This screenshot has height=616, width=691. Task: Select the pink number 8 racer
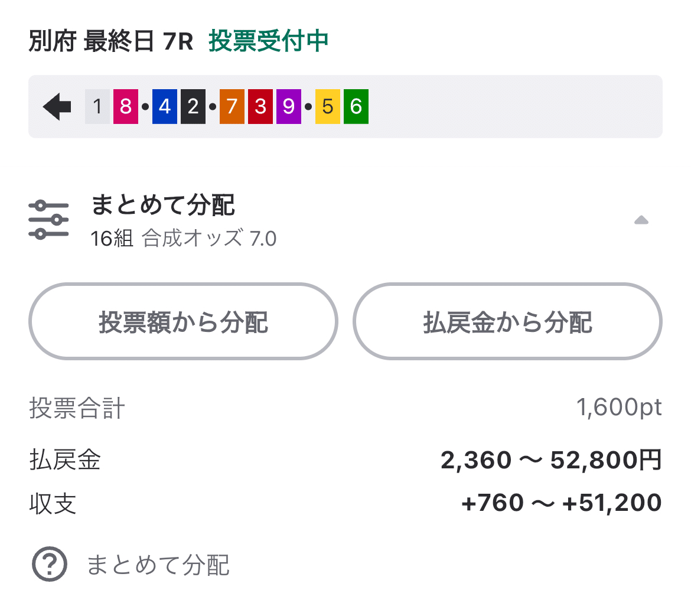click(125, 106)
